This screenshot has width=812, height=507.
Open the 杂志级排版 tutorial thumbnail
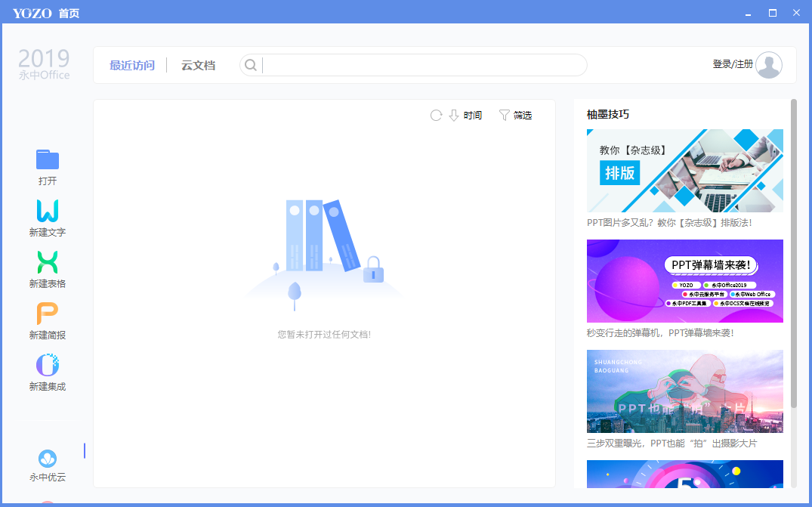(x=684, y=170)
